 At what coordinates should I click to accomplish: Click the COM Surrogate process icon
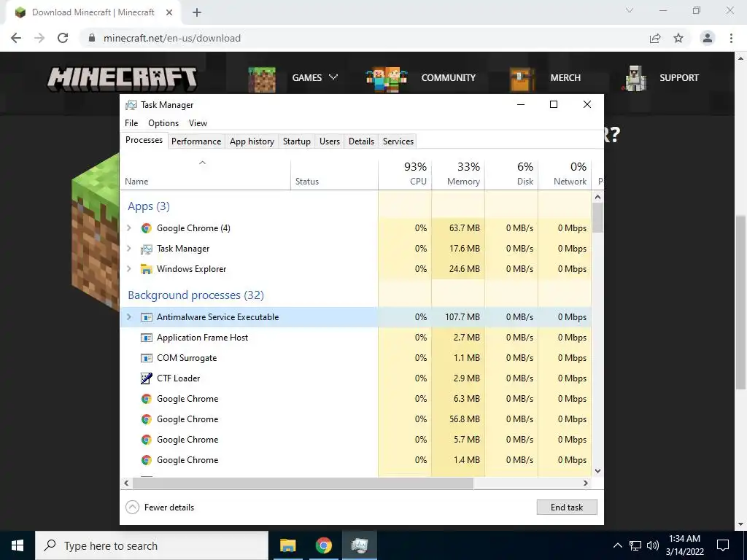(x=146, y=358)
